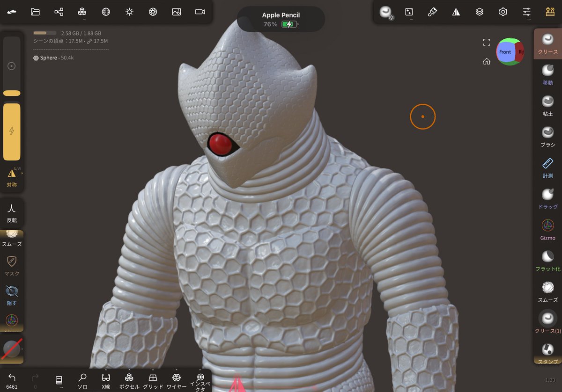
Task: Open the settings gear menu
Action: [x=503, y=12]
